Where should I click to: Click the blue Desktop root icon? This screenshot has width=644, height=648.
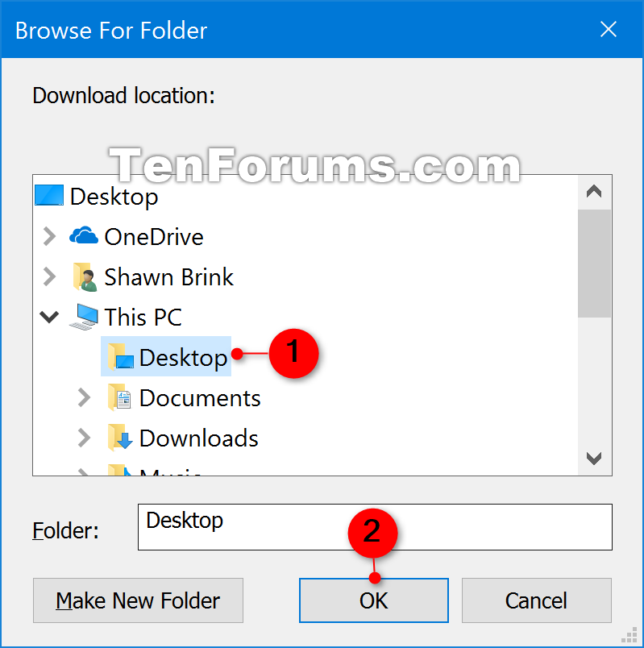(49, 196)
